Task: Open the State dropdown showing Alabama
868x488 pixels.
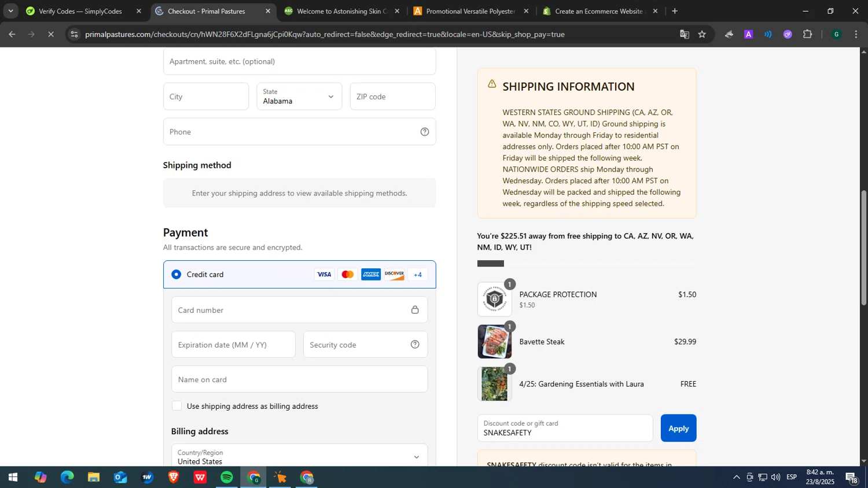Action: (299, 97)
